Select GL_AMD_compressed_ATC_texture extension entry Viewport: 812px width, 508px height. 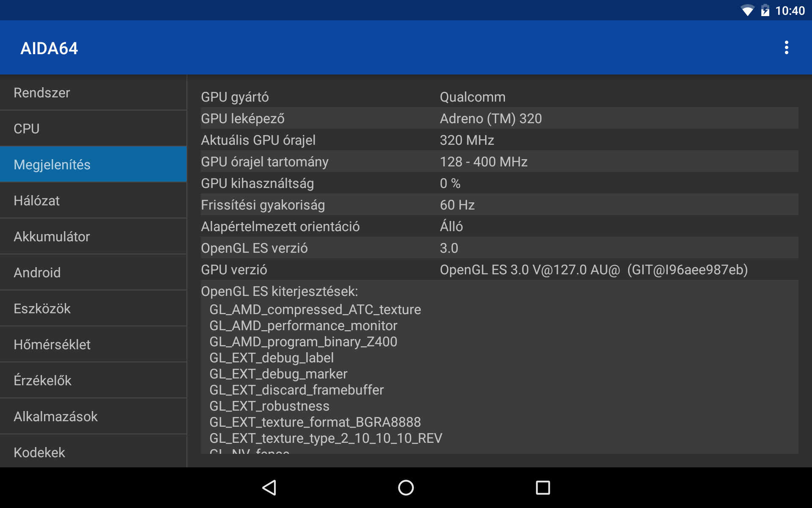coord(315,309)
